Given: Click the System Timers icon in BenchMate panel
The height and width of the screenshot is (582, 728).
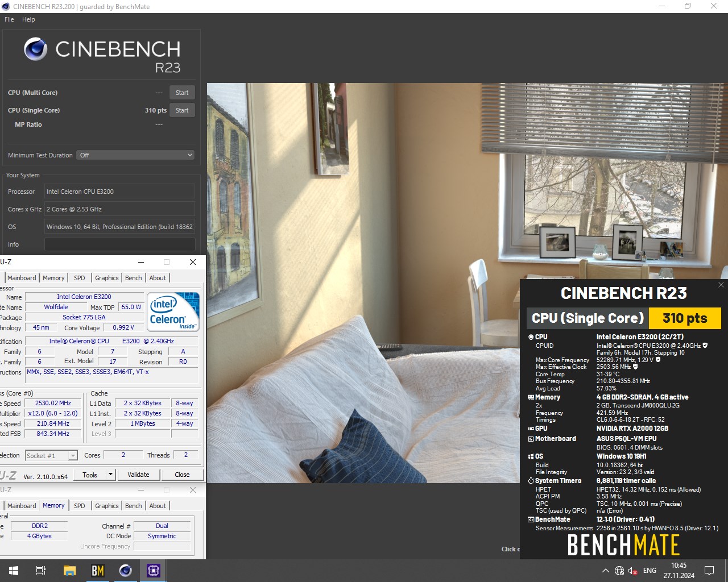Looking at the screenshot, I should 531,481.
